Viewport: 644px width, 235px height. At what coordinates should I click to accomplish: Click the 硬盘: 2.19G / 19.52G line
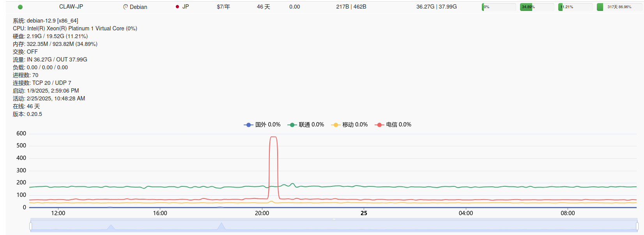[50, 36]
